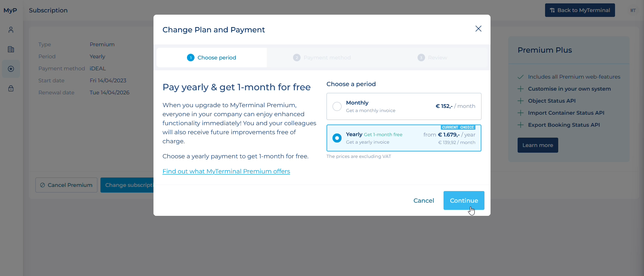The height and width of the screenshot is (276, 644).
Task: Click the plus icon beside Export Booking Status API
Action: coord(521,125)
